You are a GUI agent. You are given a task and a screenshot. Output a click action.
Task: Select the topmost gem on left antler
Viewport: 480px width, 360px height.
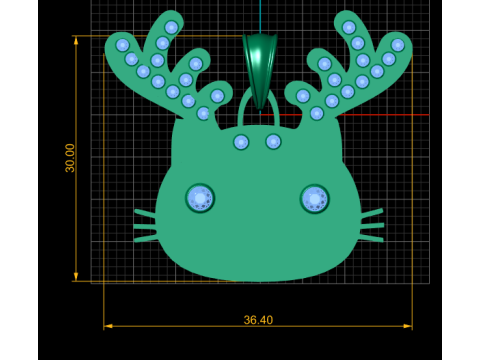[171, 27]
